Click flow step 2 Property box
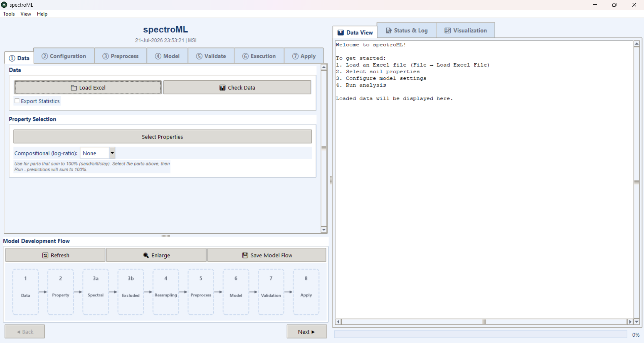The width and height of the screenshot is (644, 343). [60, 292]
